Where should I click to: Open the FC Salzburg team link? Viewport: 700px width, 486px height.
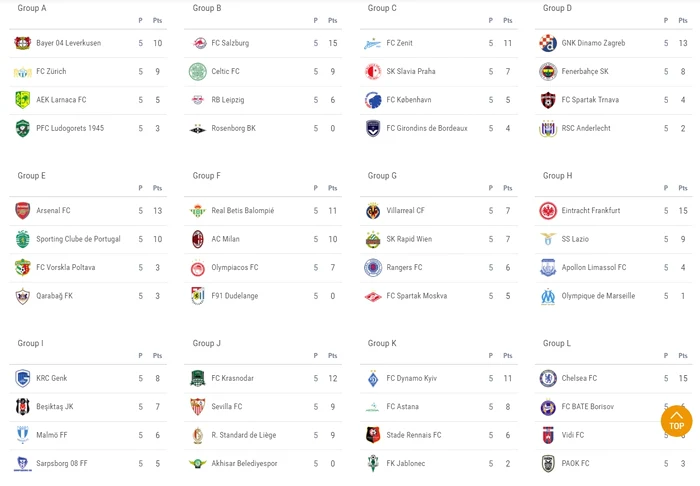[230, 43]
